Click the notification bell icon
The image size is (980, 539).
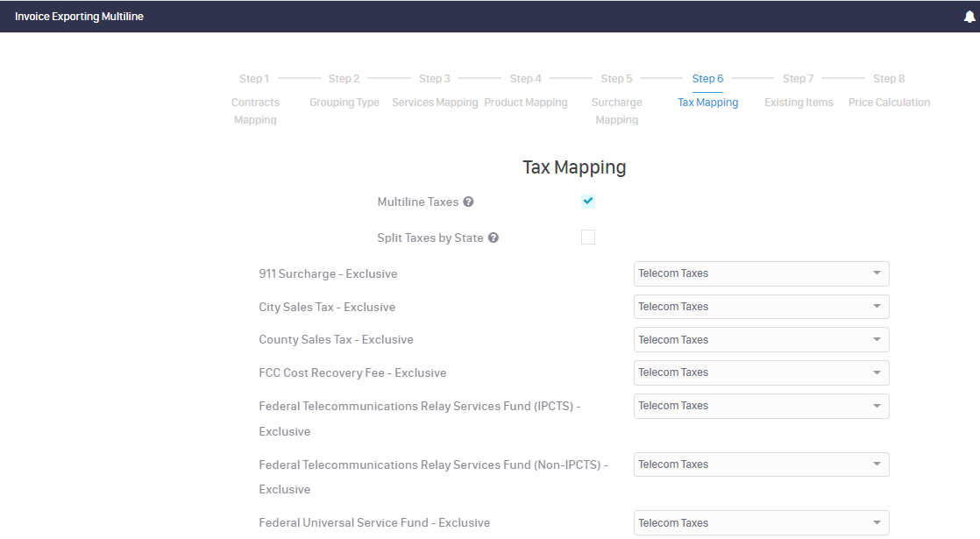tap(969, 17)
